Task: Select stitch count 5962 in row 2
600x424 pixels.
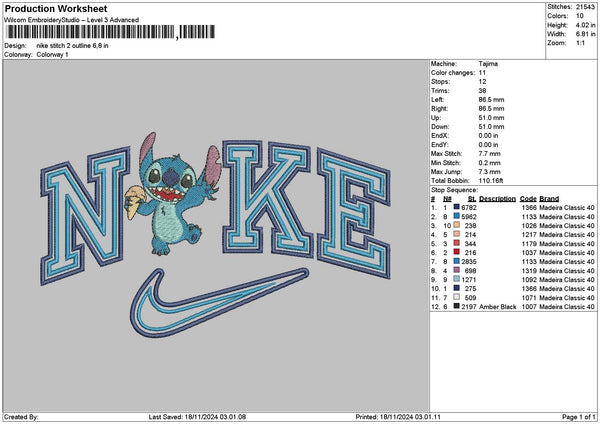Action: (469, 217)
